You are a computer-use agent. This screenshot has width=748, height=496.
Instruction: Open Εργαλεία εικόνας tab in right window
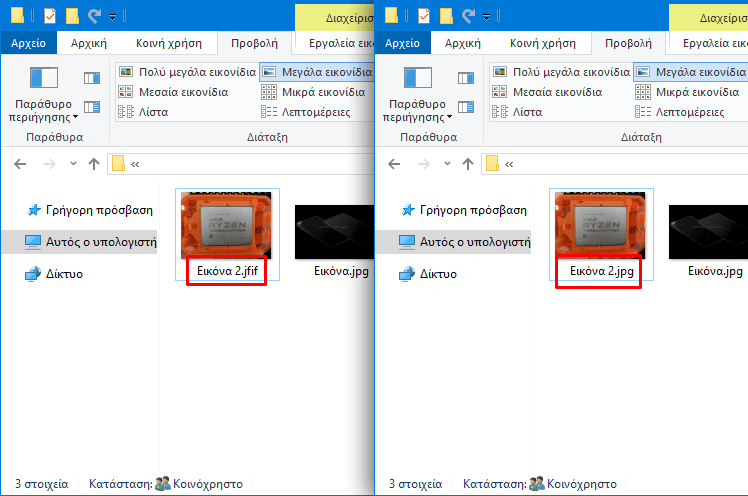709,43
